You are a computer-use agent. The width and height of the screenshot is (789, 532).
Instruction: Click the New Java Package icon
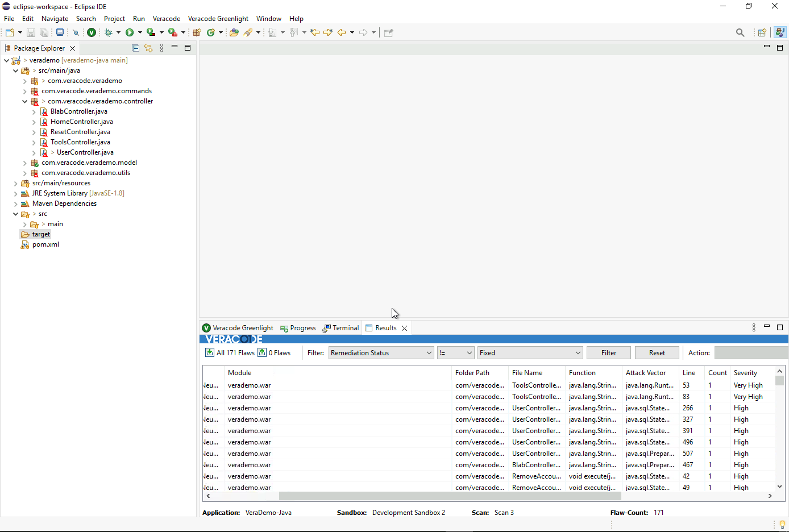[x=197, y=32]
